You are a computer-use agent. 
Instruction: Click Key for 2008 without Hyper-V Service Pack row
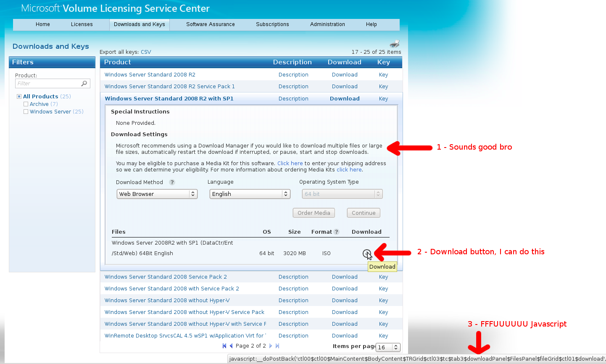(383, 312)
